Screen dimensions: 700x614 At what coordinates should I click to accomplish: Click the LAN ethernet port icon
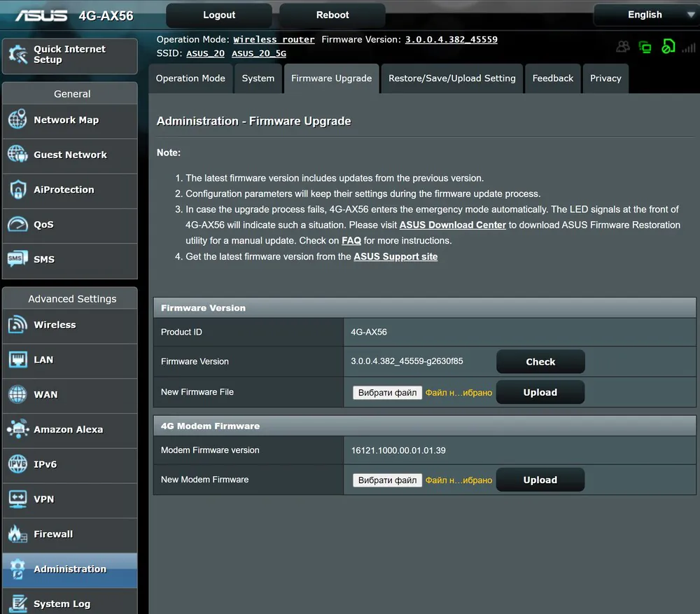click(18, 359)
